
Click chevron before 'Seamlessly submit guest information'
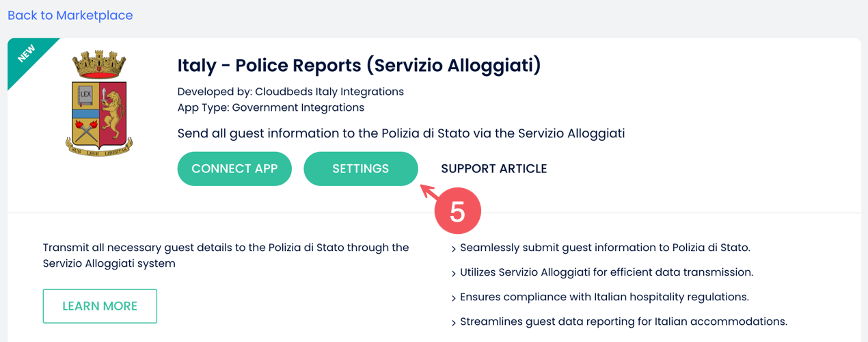point(454,249)
